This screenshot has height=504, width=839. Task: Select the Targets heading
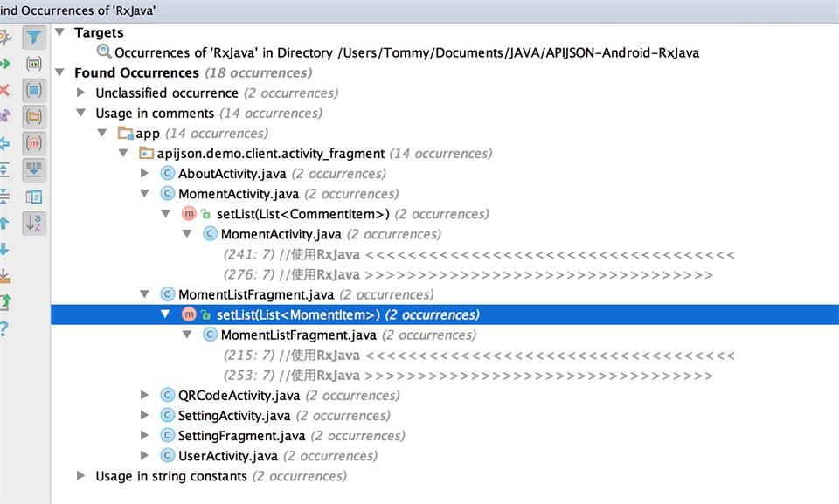99,32
